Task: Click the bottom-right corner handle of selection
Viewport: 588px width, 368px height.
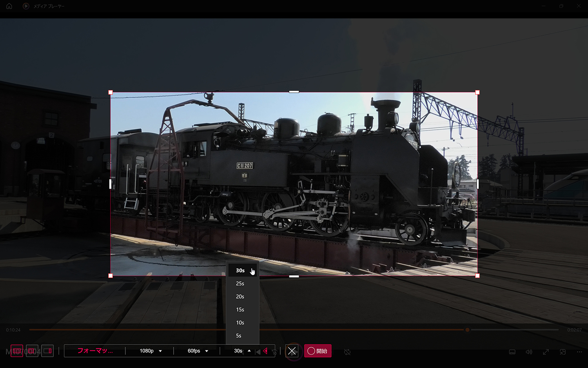Action: [x=477, y=276]
